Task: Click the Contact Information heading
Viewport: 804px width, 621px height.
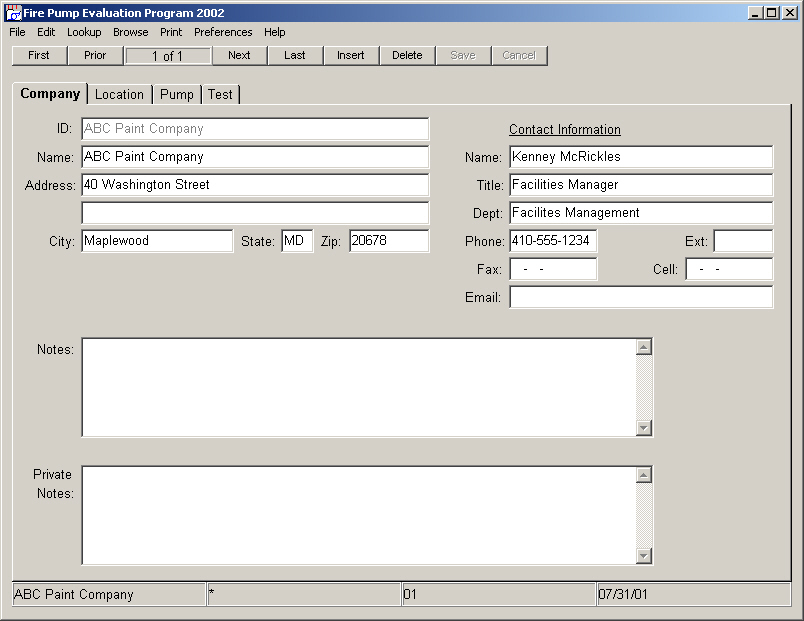Action: click(565, 129)
